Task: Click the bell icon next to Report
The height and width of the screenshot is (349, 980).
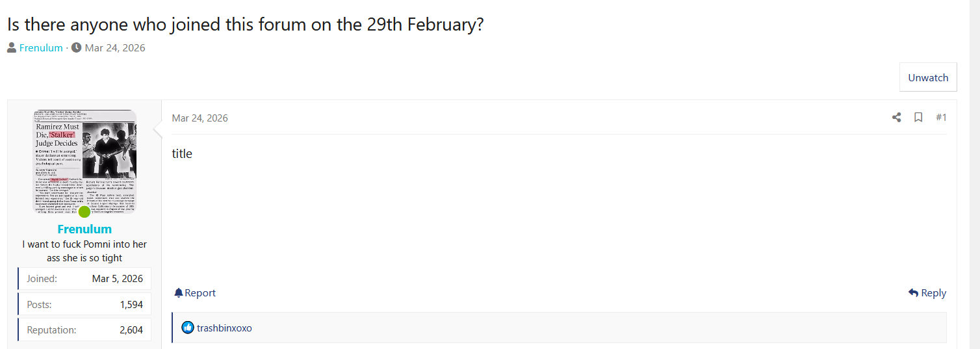Action: [x=179, y=293]
